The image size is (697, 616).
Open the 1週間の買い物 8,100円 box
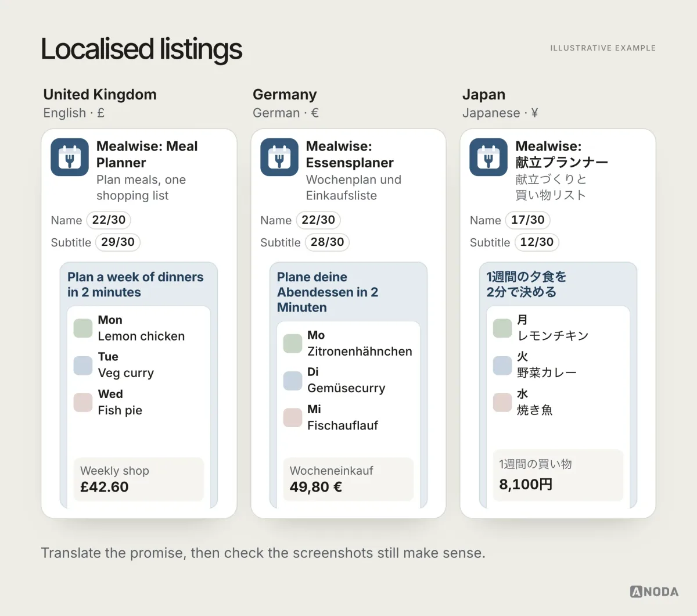click(x=558, y=475)
